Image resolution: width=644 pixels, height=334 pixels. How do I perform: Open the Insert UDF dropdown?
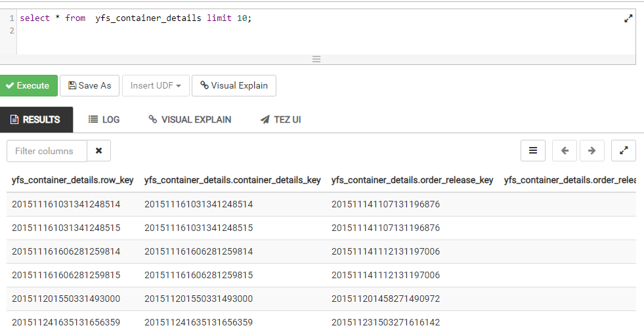pos(156,85)
